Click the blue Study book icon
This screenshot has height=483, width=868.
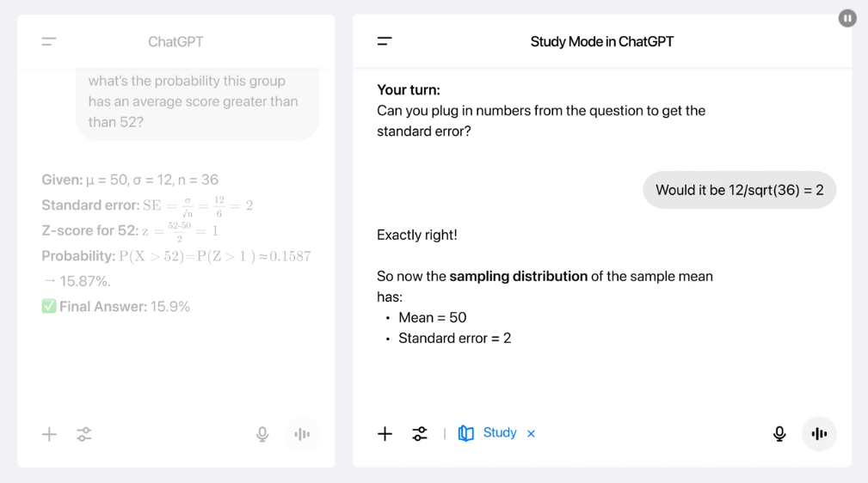click(465, 433)
